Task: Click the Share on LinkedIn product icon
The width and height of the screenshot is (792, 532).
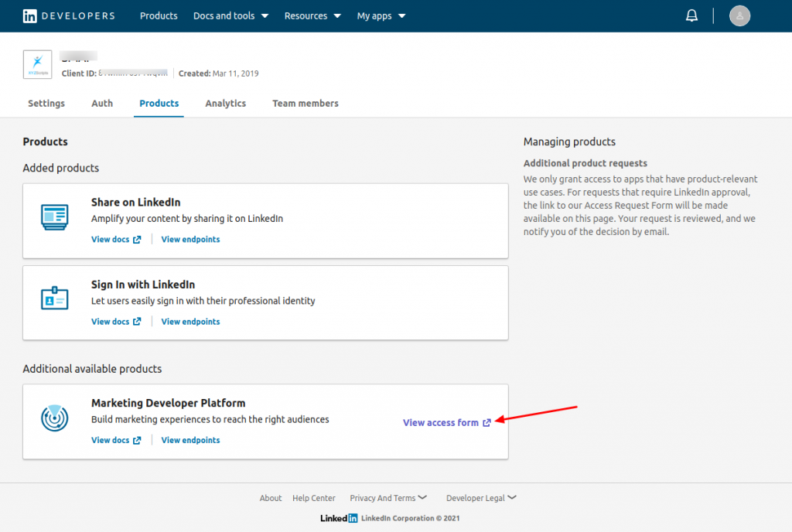Action: [54, 217]
